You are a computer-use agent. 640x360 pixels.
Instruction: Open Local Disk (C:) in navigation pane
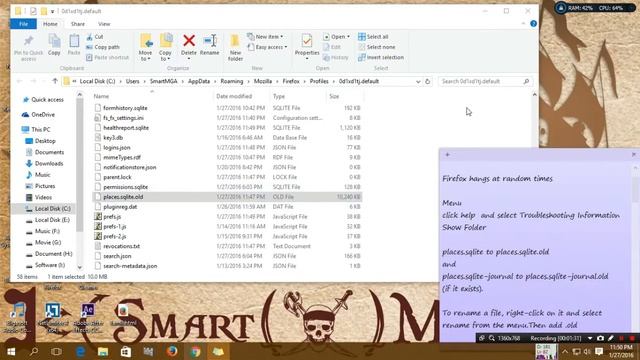(x=52, y=209)
